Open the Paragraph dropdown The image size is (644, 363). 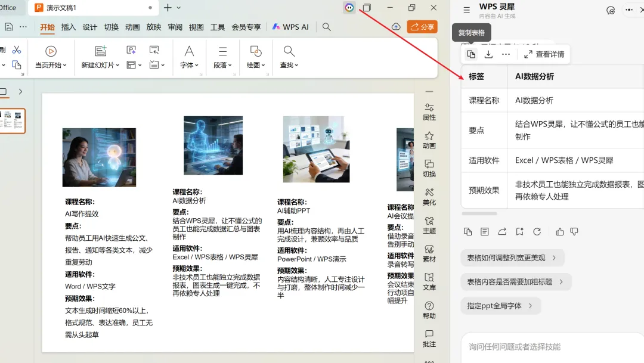point(222,65)
